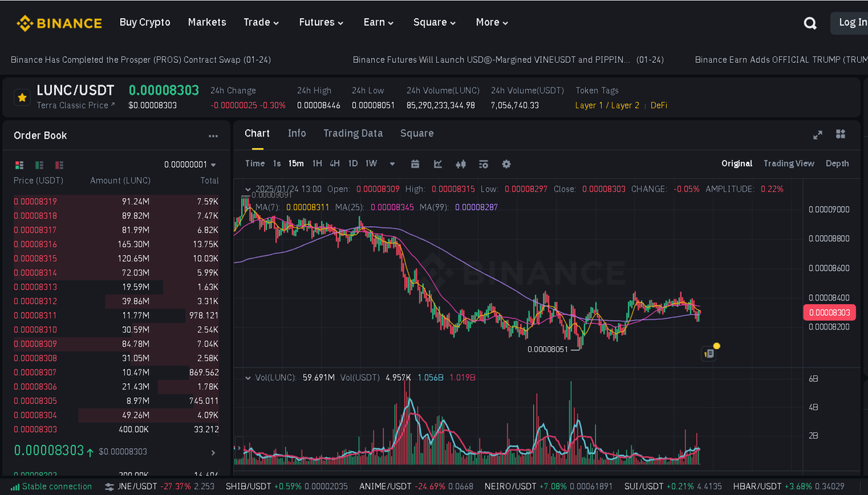Expand the Square nav menu
868x495 pixels.
(435, 22)
